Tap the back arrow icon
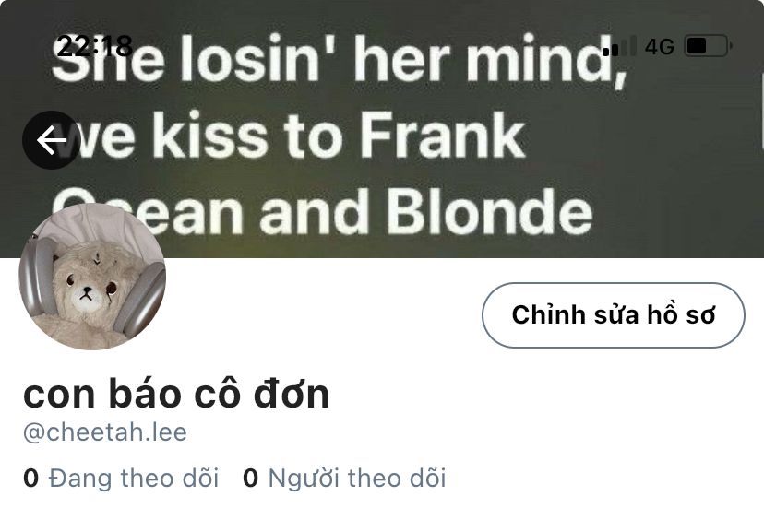The image size is (764, 532). click(51, 140)
